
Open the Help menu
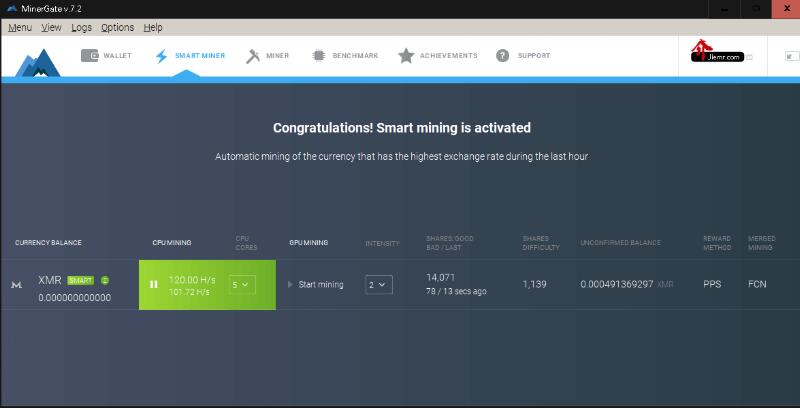pyautogui.click(x=153, y=28)
